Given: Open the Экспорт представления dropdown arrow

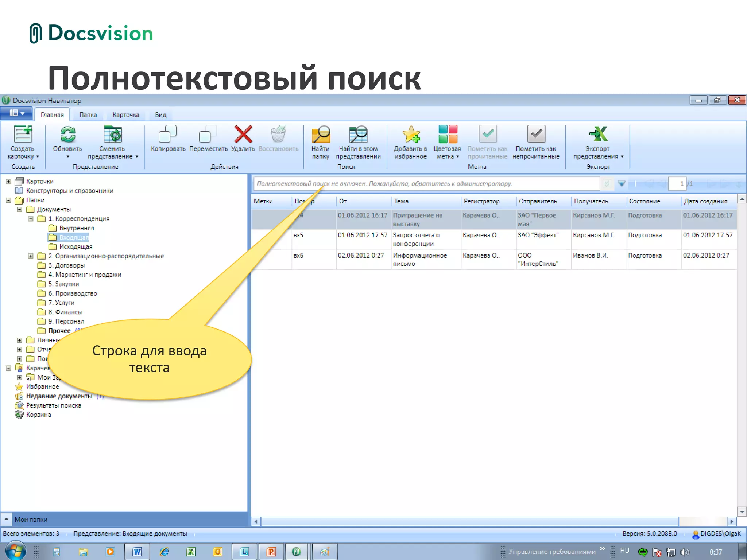Looking at the screenshot, I should click(622, 157).
